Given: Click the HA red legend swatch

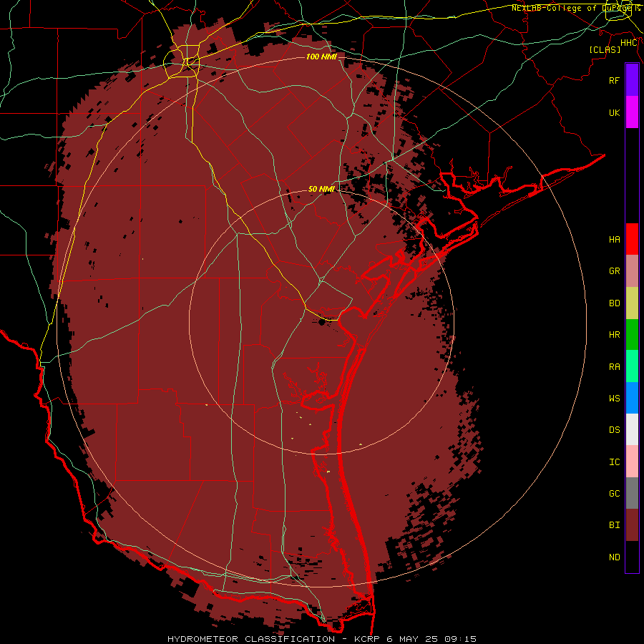Looking at the screenshot, I should 632,239.
